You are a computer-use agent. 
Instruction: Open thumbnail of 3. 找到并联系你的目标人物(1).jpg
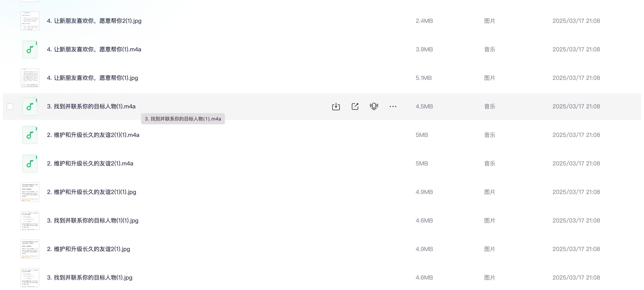click(30, 277)
